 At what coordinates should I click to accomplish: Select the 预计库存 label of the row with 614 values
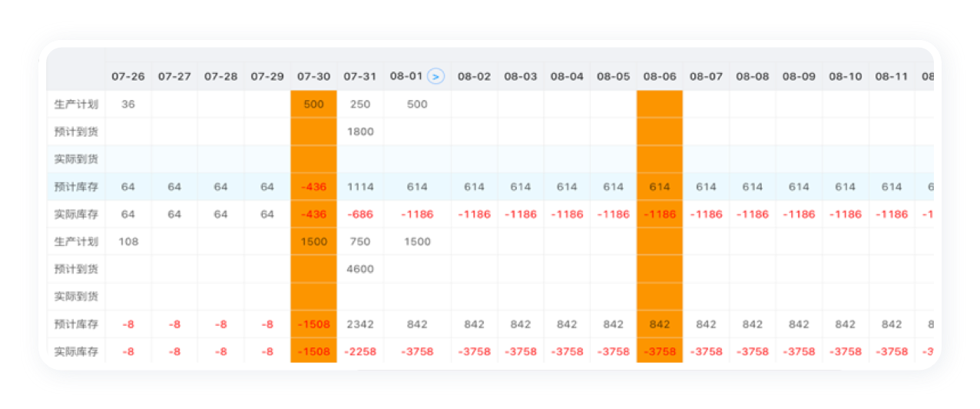tap(76, 187)
